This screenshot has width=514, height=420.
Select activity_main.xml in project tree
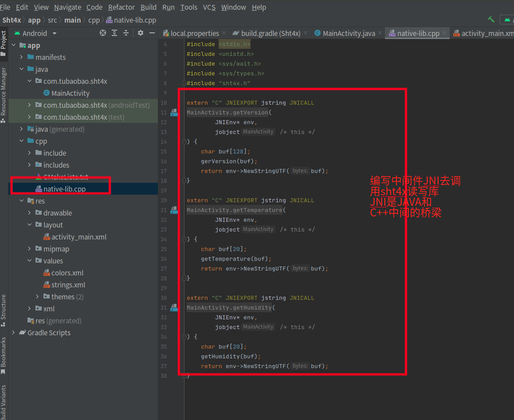[79, 237]
